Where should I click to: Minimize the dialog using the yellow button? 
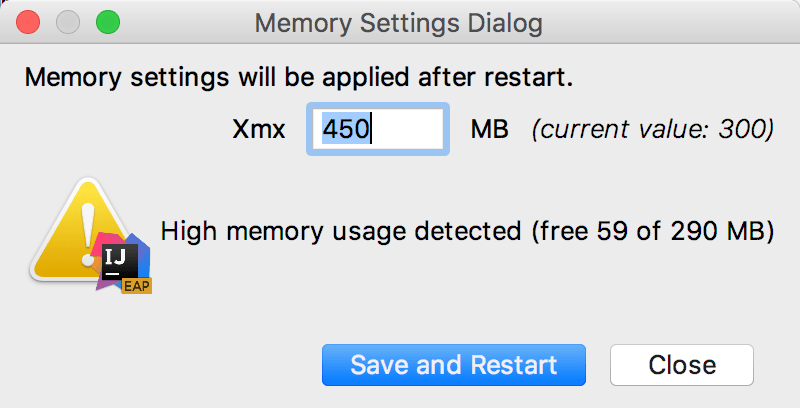(x=68, y=21)
